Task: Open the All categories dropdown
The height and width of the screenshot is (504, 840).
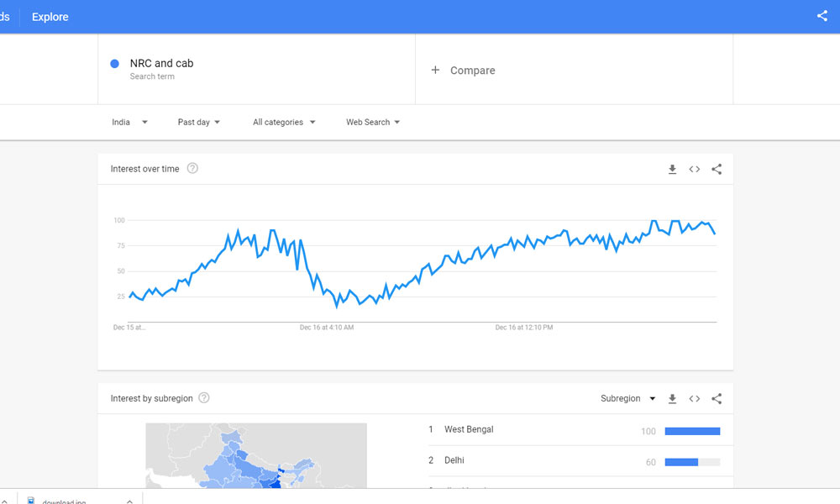Action: tap(284, 122)
